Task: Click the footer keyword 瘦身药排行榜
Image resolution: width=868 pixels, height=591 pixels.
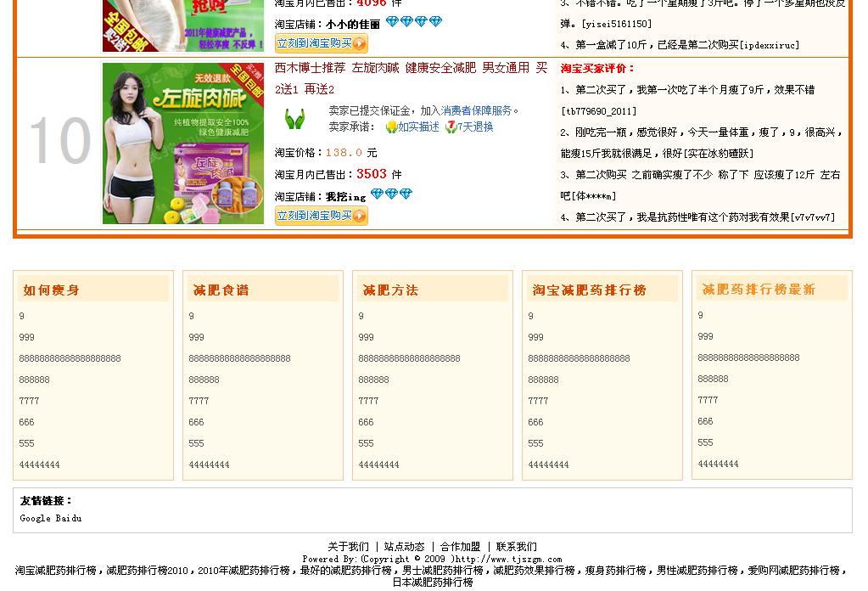Action: click(x=615, y=571)
